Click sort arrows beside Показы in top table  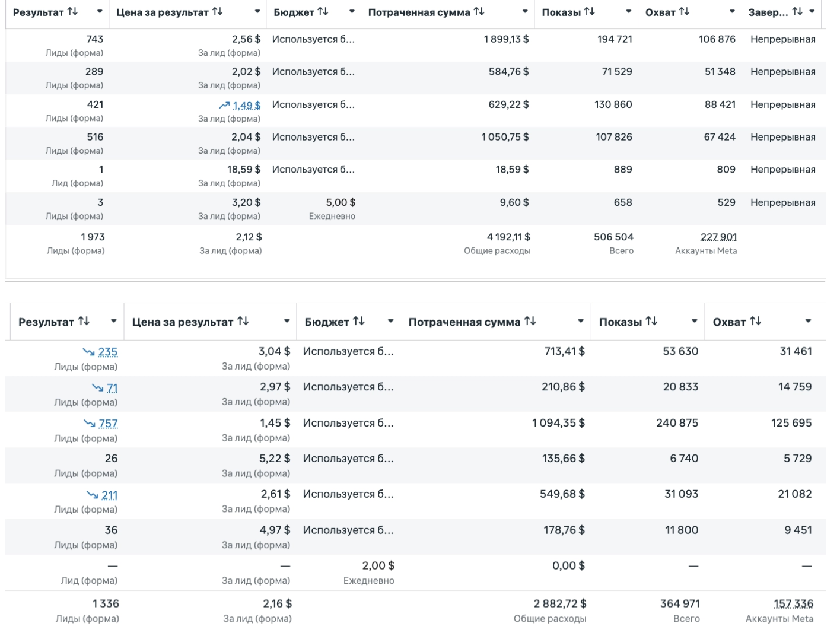click(590, 11)
